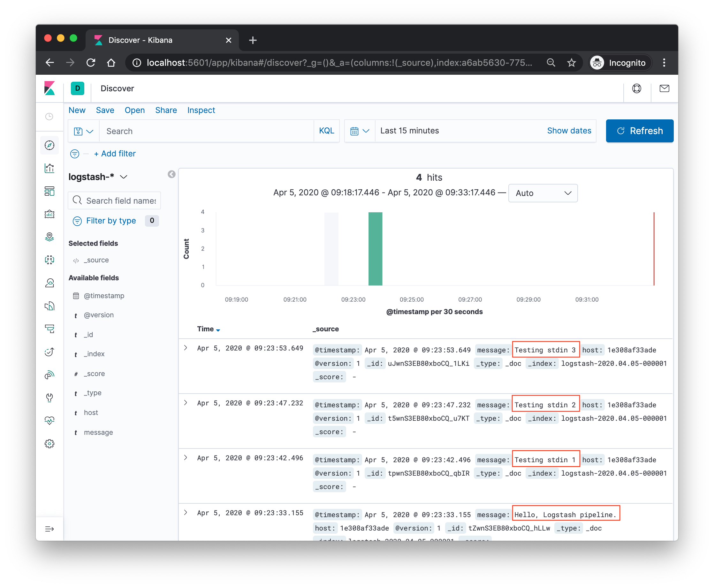The image size is (714, 588).
Task: Open the Logs icon in sidebar
Action: [x=49, y=306]
